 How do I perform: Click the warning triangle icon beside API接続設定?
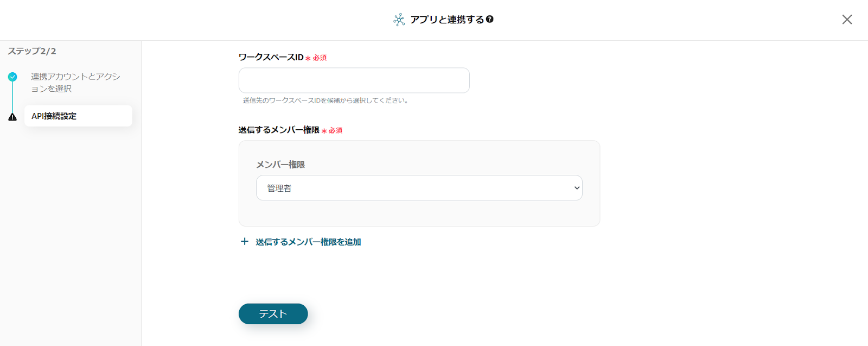pyautogui.click(x=12, y=117)
